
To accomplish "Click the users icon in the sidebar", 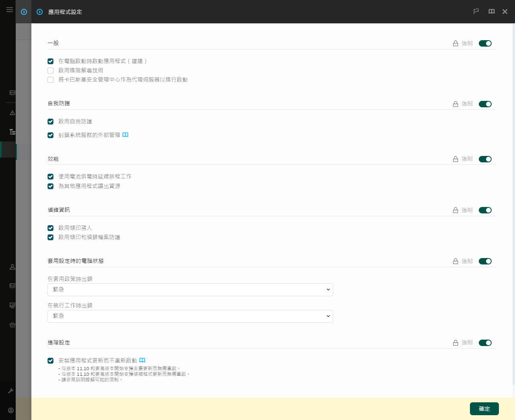I will [12, 267].
